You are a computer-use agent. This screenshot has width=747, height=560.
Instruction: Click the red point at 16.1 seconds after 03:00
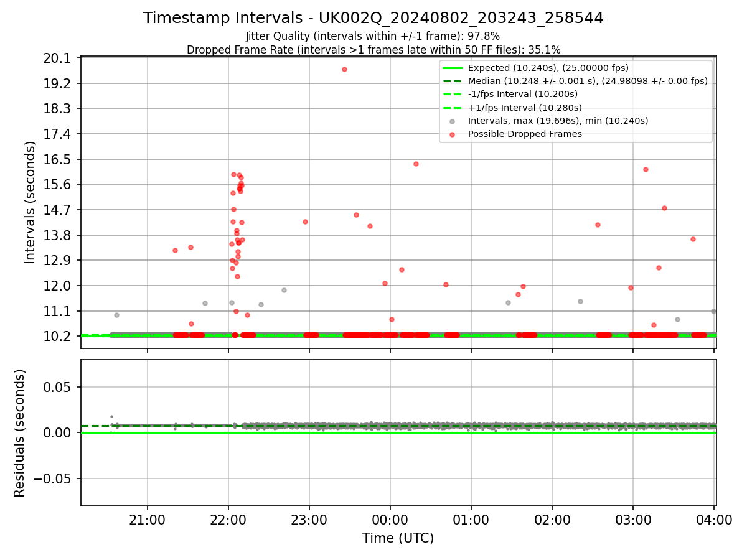[x=646, y=169]
